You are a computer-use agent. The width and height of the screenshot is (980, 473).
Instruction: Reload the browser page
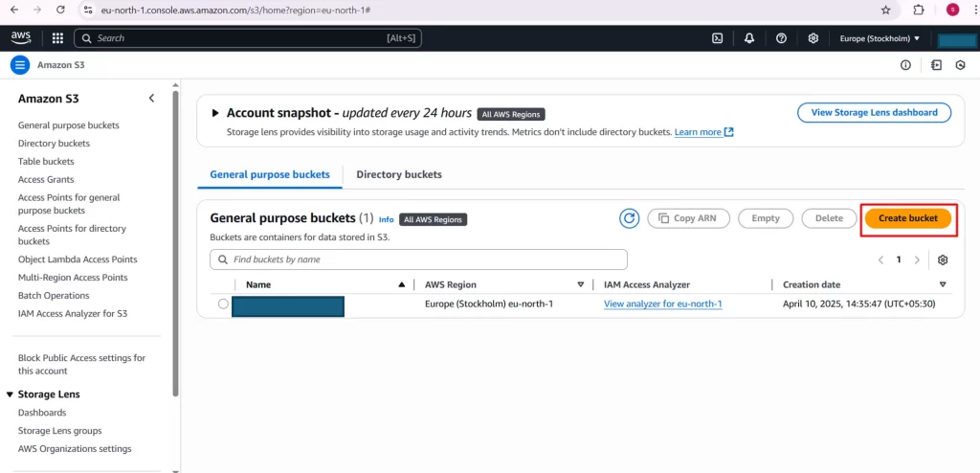click(60, 10)
